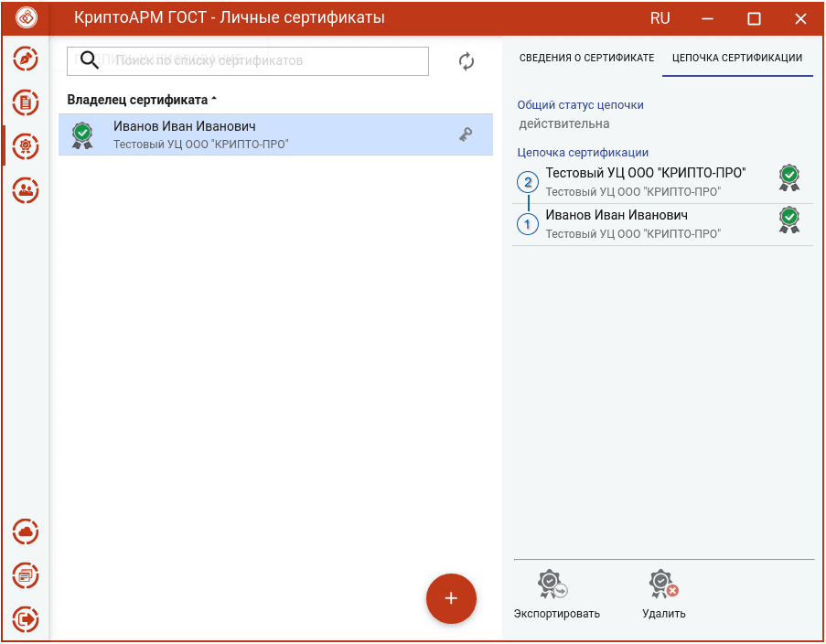Export the selected certificate
The width and height of the screenshot is (826, 644).
click(x=556, y=595)
